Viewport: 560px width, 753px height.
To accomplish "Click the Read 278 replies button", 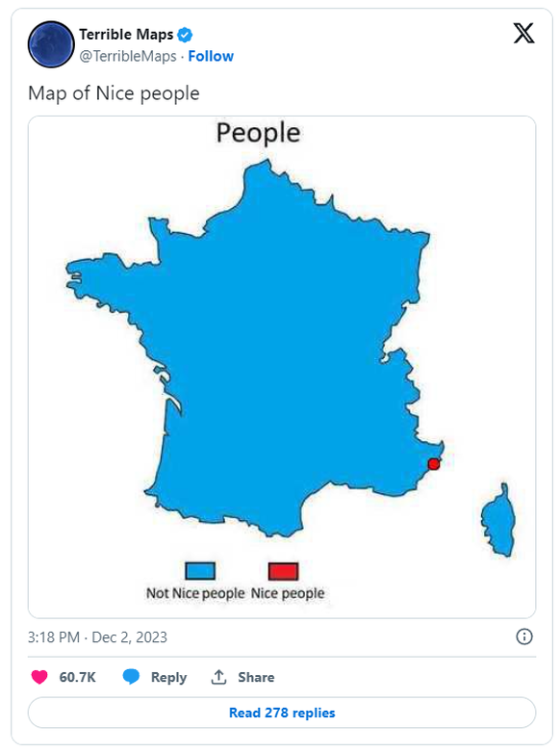I will tap(282, 713).
